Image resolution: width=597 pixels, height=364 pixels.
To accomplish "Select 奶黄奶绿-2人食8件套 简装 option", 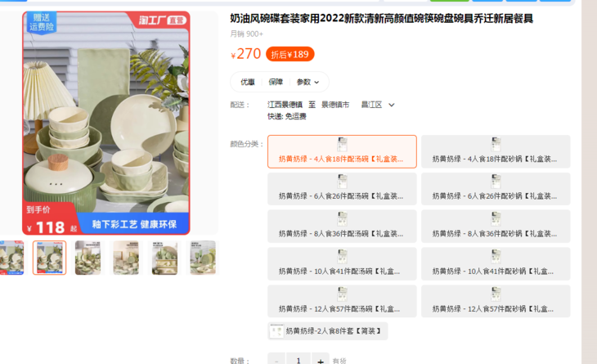I will point(327,331).
